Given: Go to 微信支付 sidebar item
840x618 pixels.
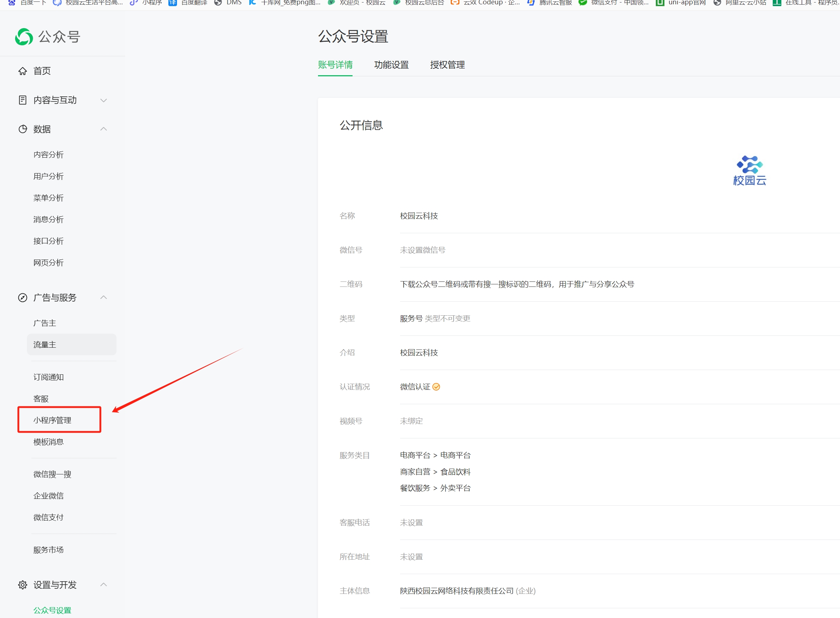Looking at the screenshot, I should point(49,517).
